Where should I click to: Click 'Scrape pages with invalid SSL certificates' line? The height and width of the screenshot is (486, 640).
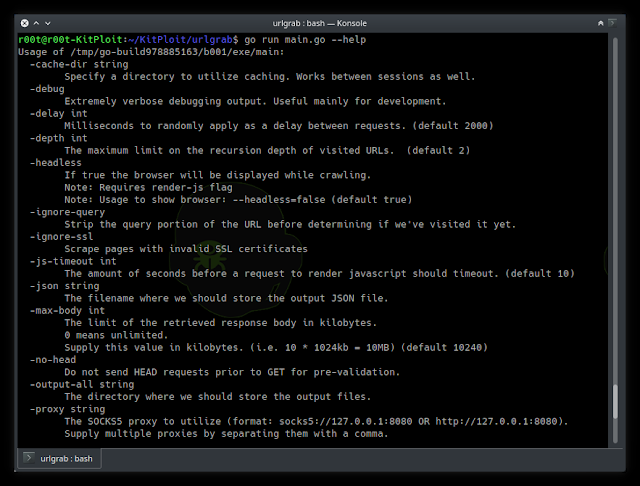(186, 249)
